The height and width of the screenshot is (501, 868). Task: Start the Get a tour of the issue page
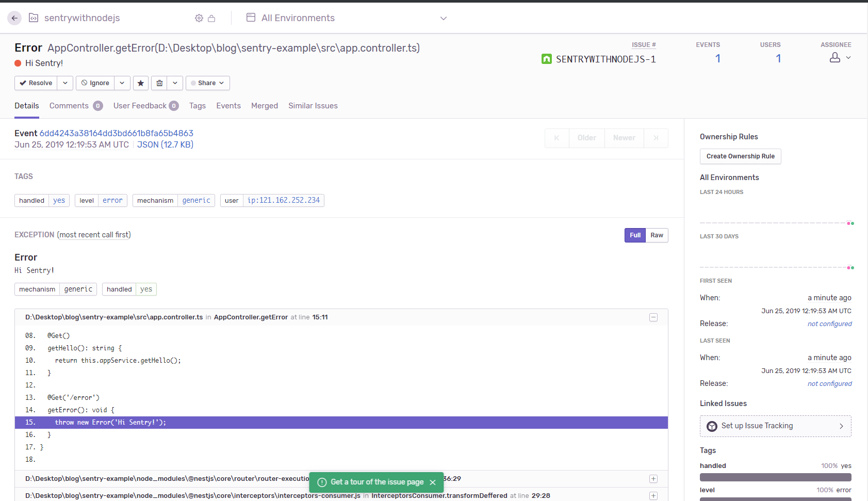pos(377,482)
